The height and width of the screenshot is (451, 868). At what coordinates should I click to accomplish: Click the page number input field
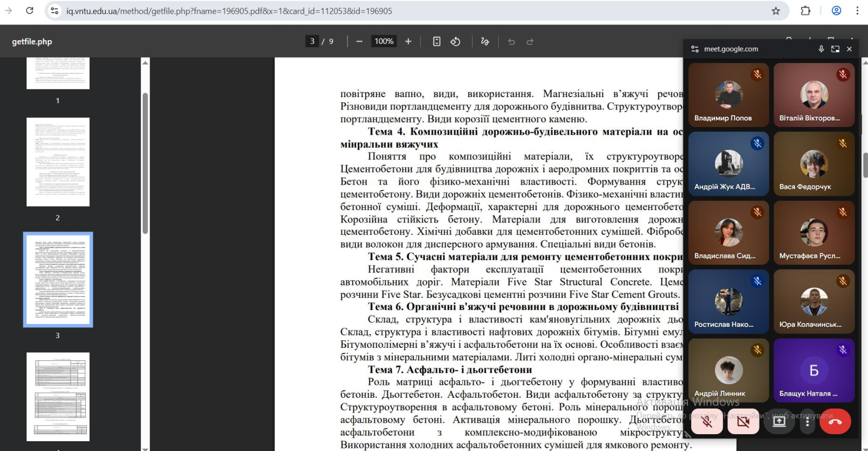(x=312, y=42)
